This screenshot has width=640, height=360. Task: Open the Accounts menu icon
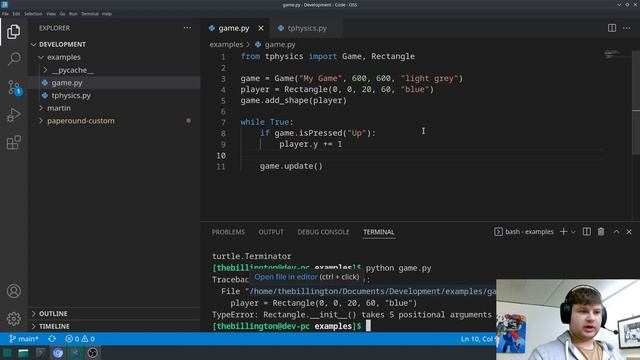[x=13, y=291]
